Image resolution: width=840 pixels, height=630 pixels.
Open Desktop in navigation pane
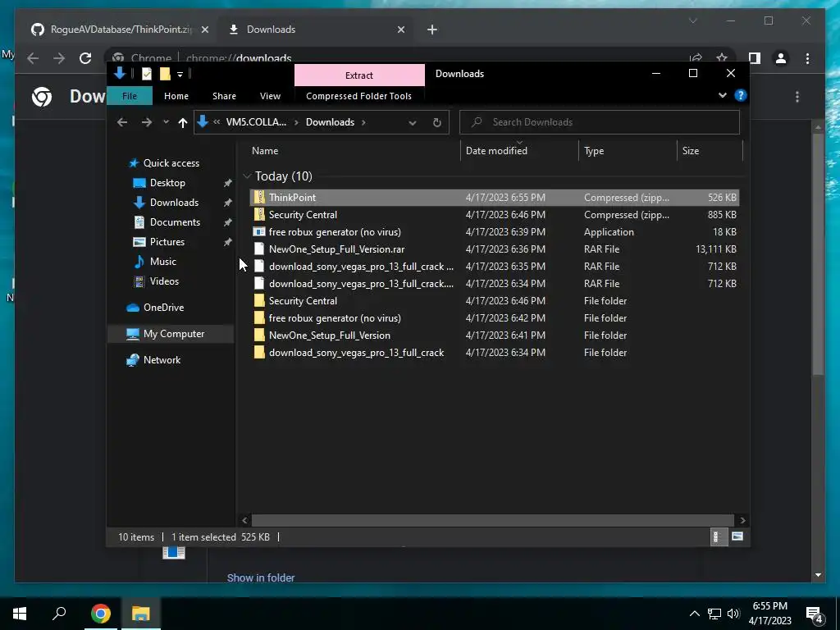[167, 183]
